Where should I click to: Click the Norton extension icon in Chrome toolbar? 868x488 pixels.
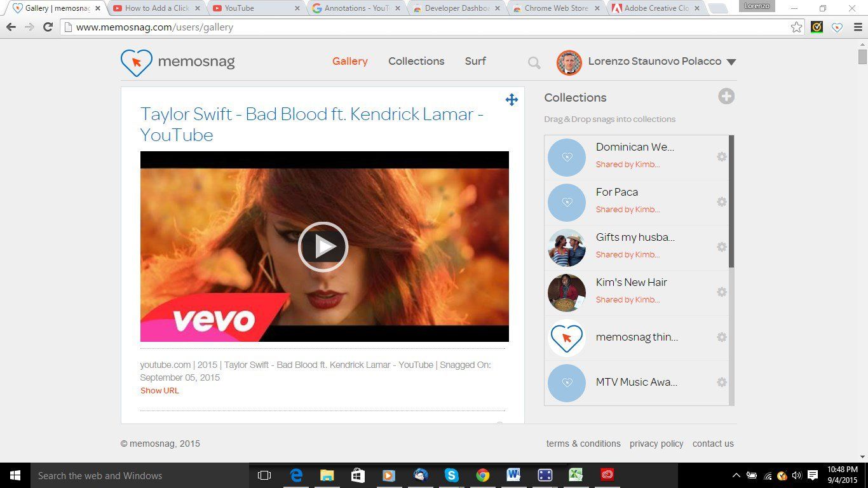click(x=818, y=27)
